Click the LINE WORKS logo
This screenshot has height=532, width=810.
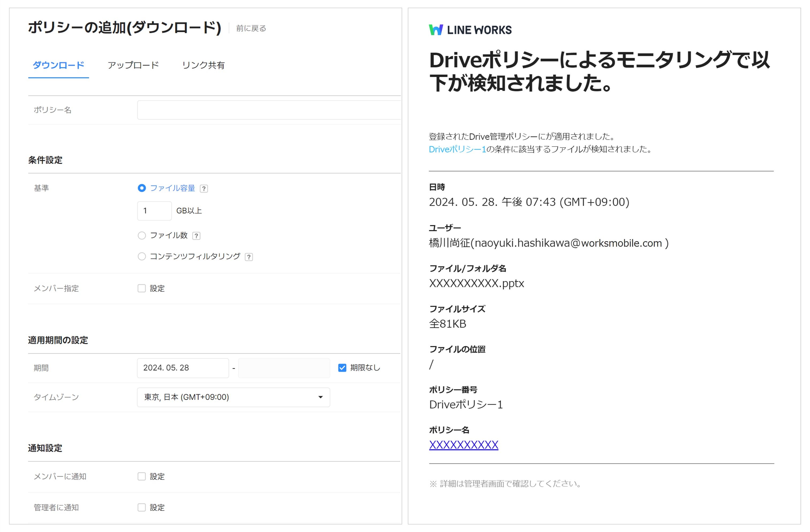(x=470, y=30)
